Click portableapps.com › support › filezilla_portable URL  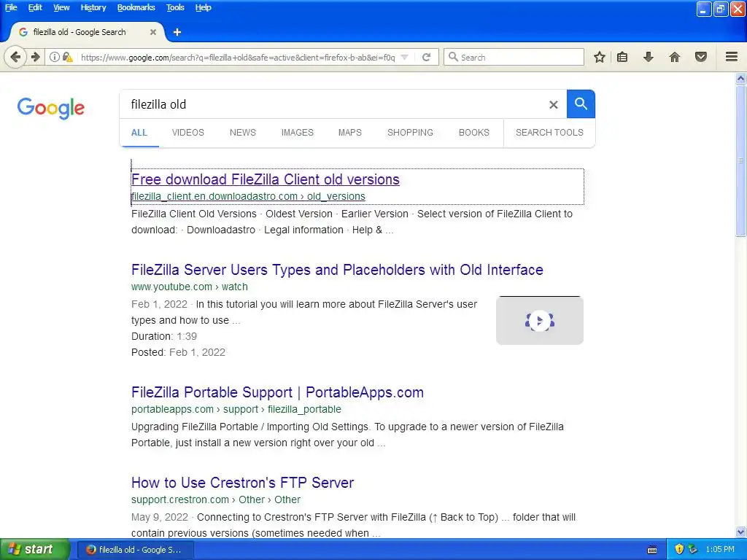click(x=236, y=409)
